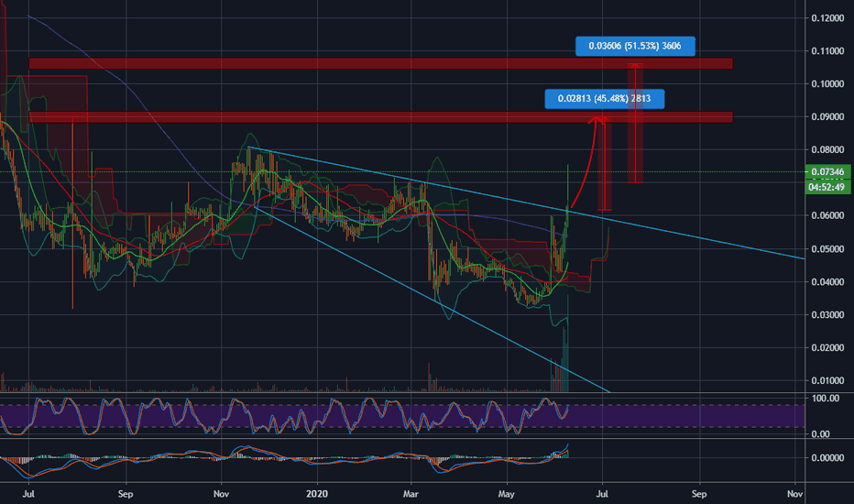Click the 0.03606 (51.53%) measurement label
The width and height of the screenshot is (854, 504).
[x=635, y=46]
